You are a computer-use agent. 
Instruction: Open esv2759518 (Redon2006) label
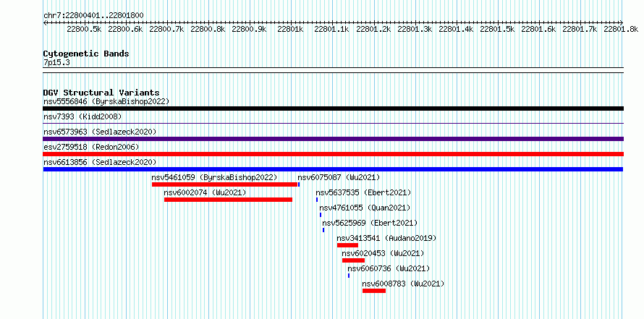coord(91,147)
